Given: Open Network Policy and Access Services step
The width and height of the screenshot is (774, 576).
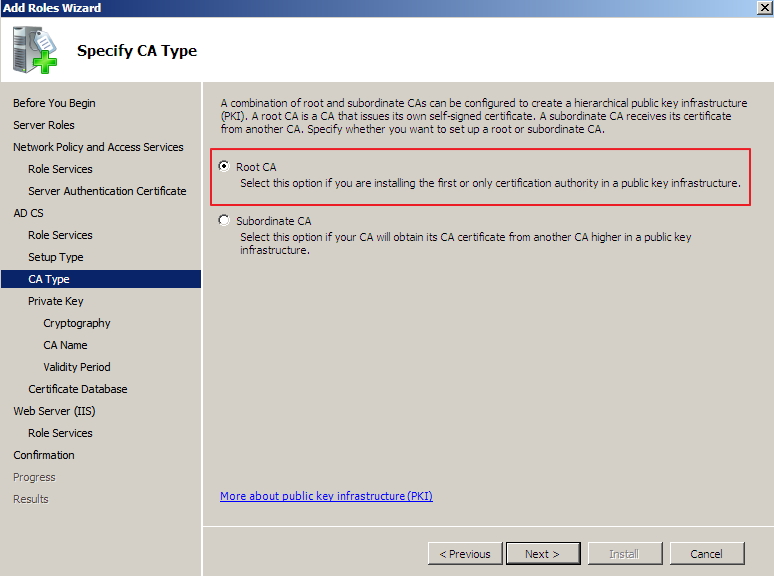Looking at the screenshot, I should click(98, 147).
